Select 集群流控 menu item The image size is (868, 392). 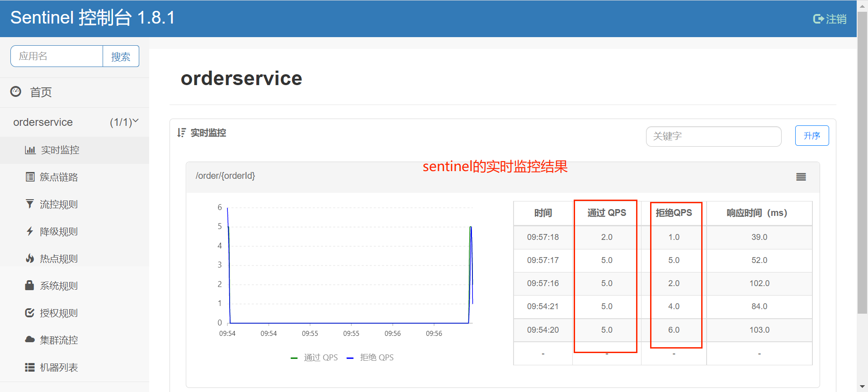click(75, 340)
